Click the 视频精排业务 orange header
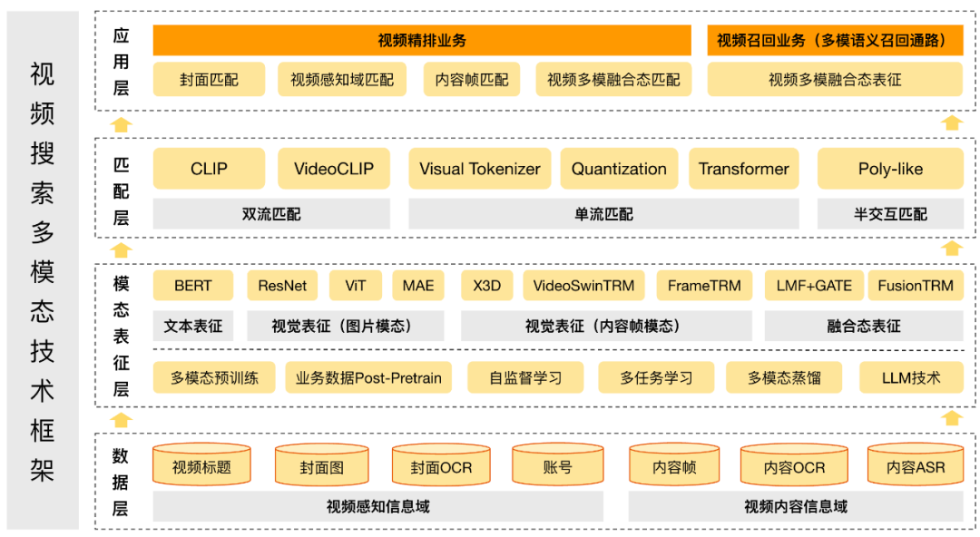Screen dimensions: 980x537 coord(422,41)
